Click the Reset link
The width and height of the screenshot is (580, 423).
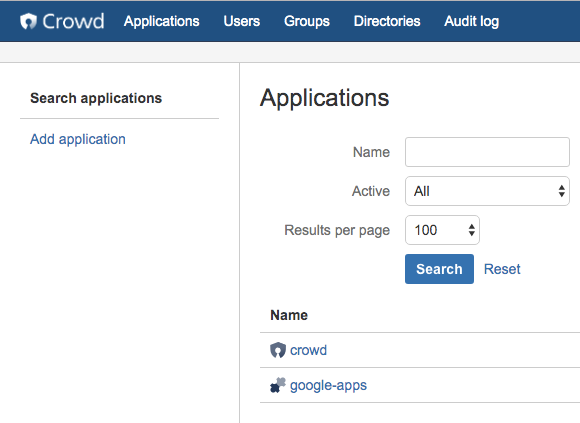click(502, 269)
